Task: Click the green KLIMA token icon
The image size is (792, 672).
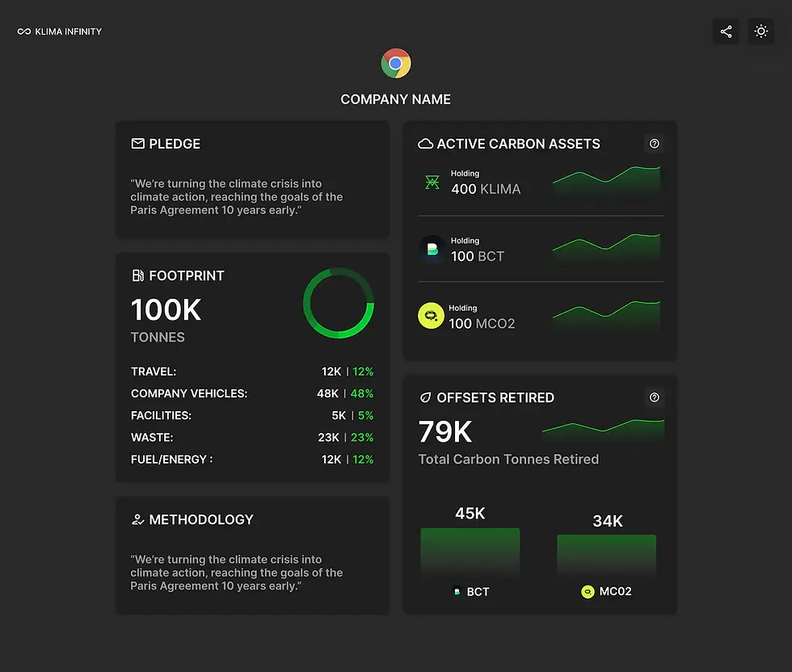Action: 432,183
